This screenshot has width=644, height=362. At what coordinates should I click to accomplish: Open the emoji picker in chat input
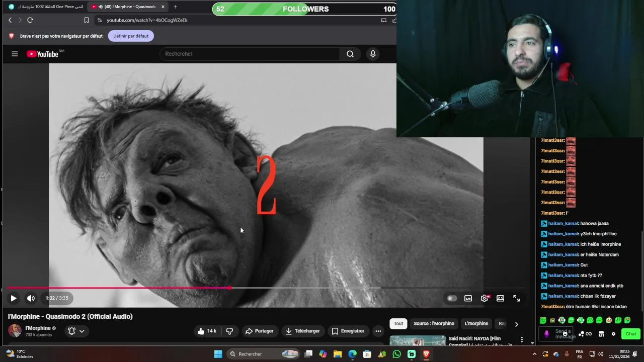click(565, 334)
